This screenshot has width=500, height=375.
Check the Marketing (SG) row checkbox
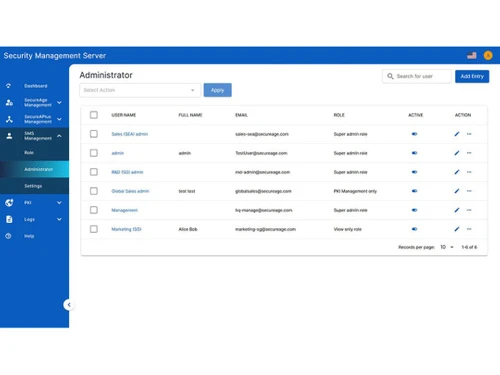pyautogui.click(x=94, y=229)
